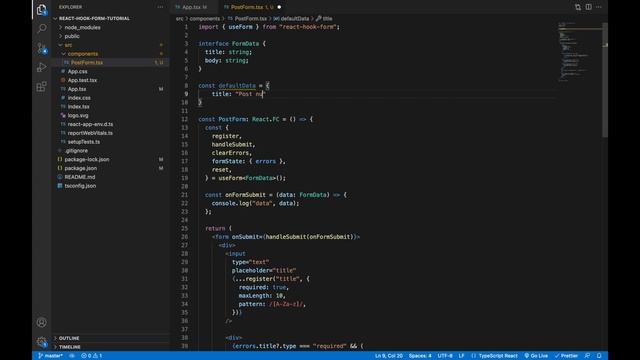This screenshot has height=360, width=640.
Task: Open the Extensions view
Action: click(x=42, y=86)
